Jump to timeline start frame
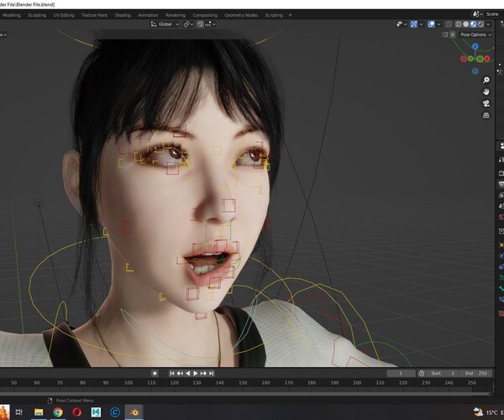The image size is (504, 420). point(172,374)
